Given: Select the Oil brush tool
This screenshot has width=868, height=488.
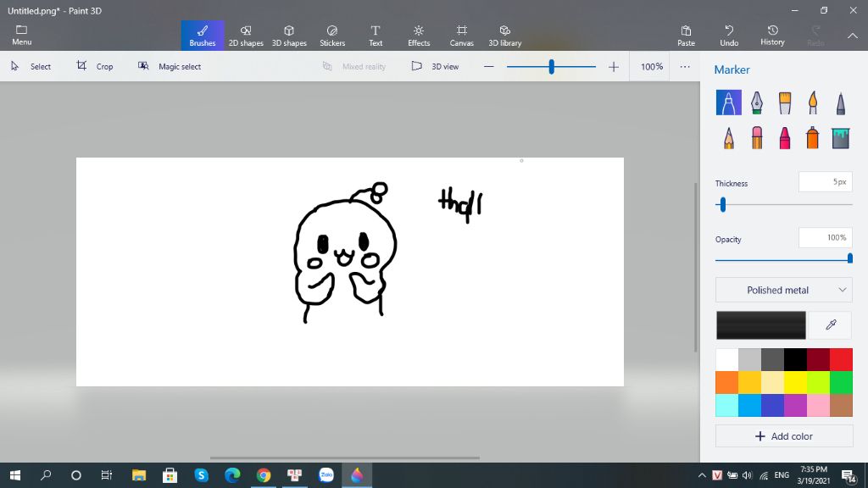Looking at the screenshot, I should (785, 103).
